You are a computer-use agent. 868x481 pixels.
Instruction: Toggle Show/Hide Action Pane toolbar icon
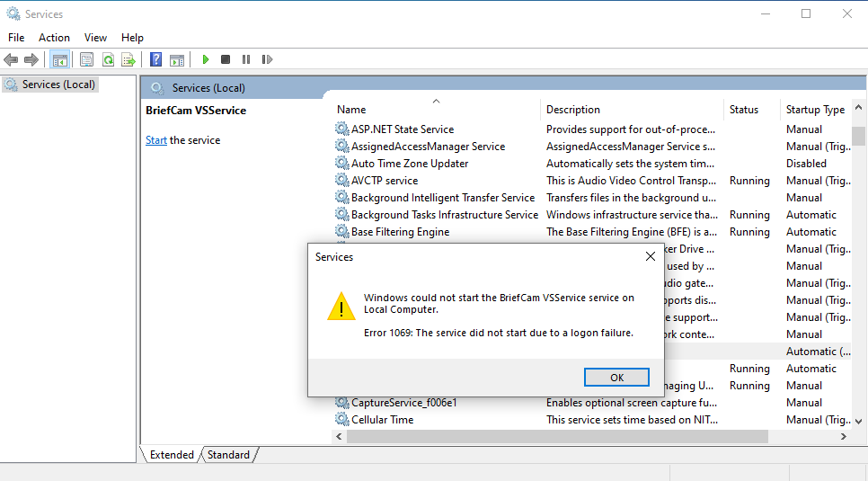tap(177, 60)
